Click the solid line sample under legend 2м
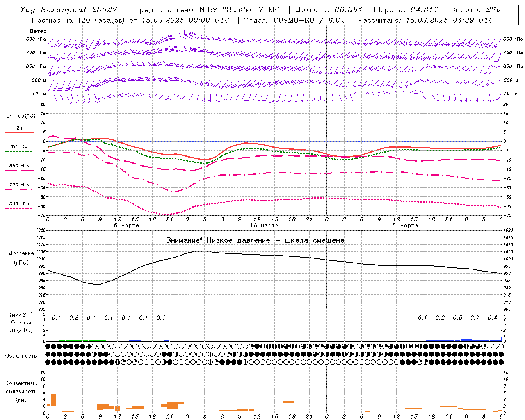Image resolution: width=525 pixels, height=420 pixels. coord(19,133)
